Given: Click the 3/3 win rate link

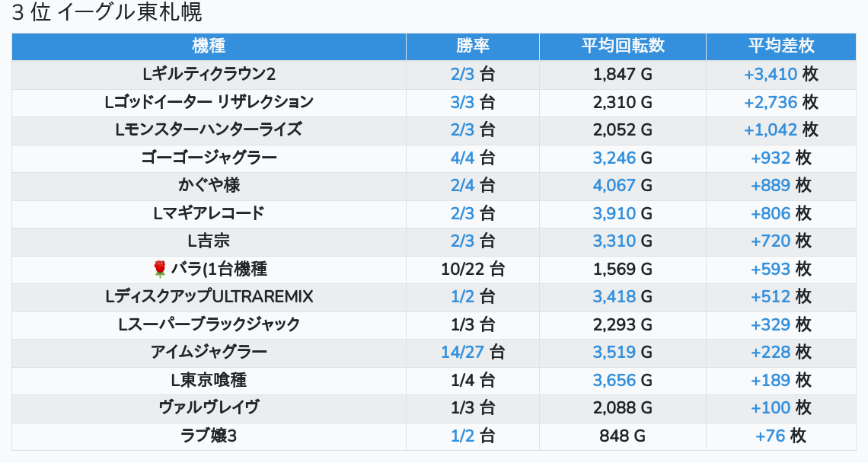Looking at the screenshot, I should (462, 102).
